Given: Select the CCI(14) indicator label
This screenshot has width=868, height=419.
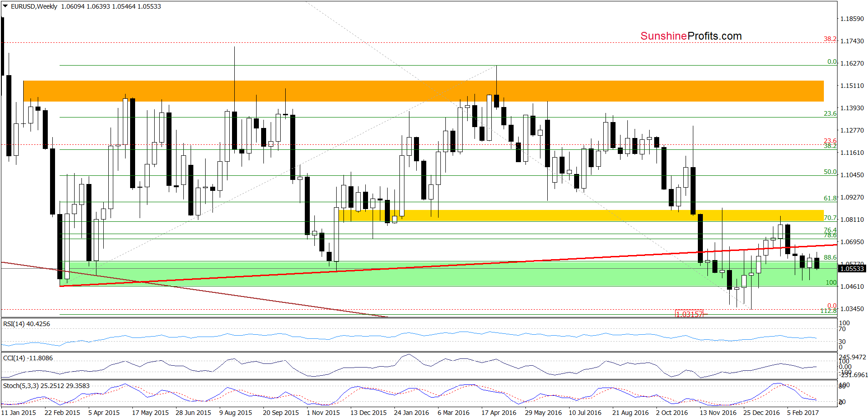Looking at the screenshot, I should pos(28,358).
